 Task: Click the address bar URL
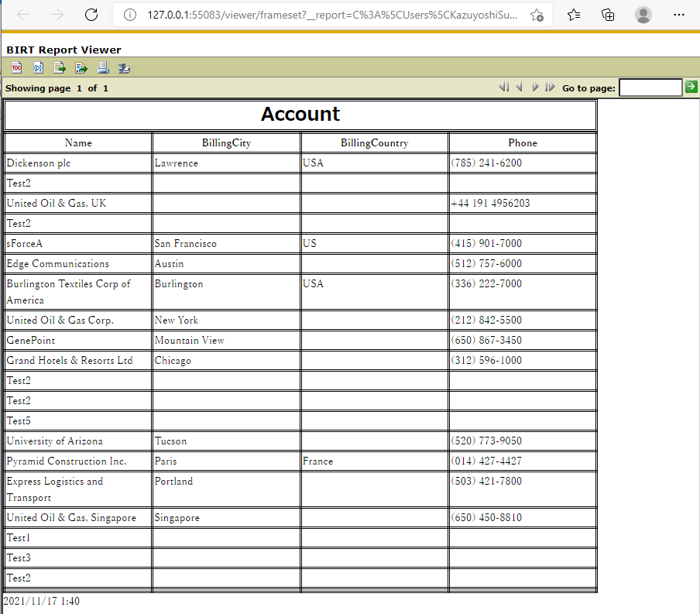332,15
